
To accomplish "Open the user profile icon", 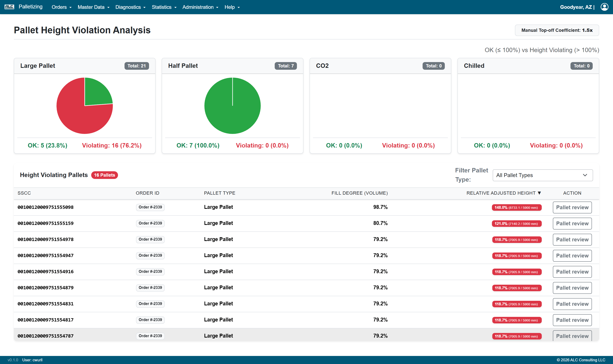I will tap(604, 7).
